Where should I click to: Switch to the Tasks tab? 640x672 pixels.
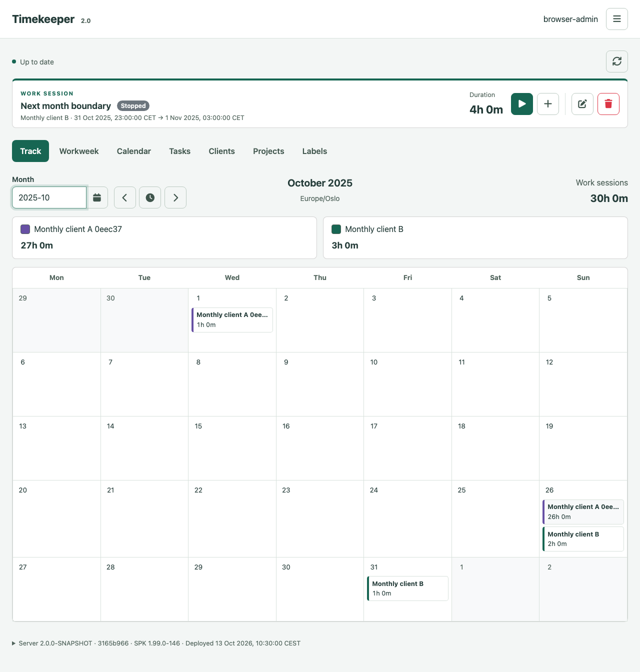click(x=179, y=151)
